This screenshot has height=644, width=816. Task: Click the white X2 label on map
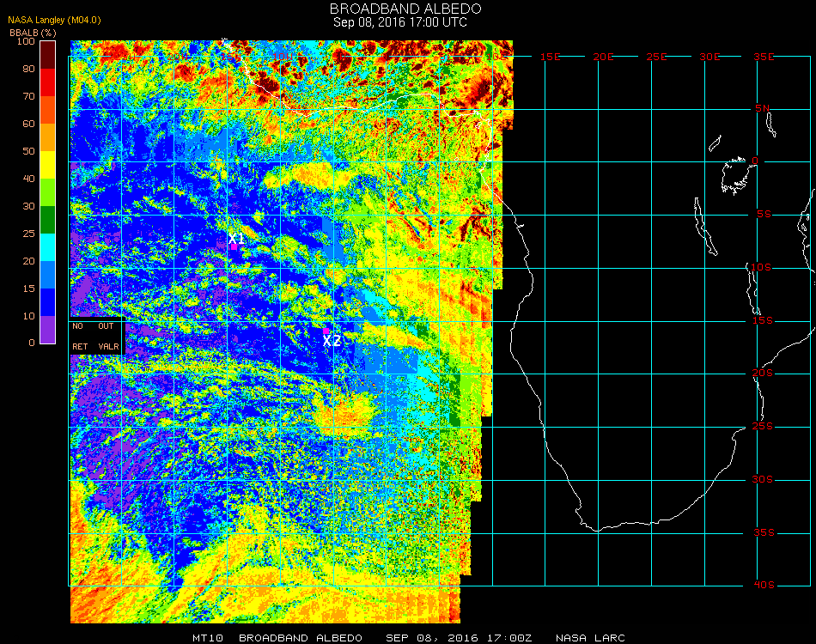point(332,341)
